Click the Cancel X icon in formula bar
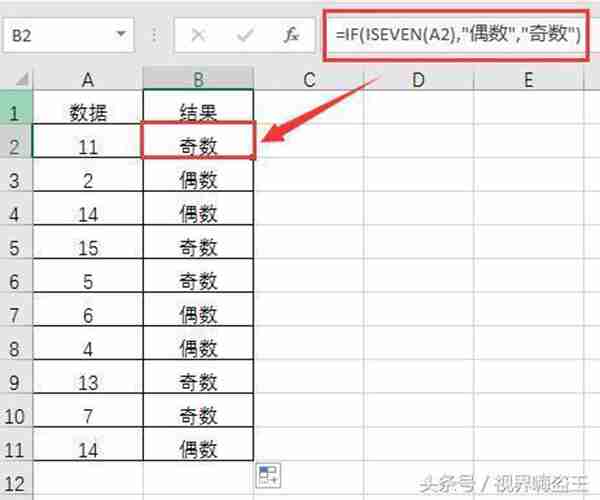This screenshot has width=600, height=500. [x=198, y=36]
